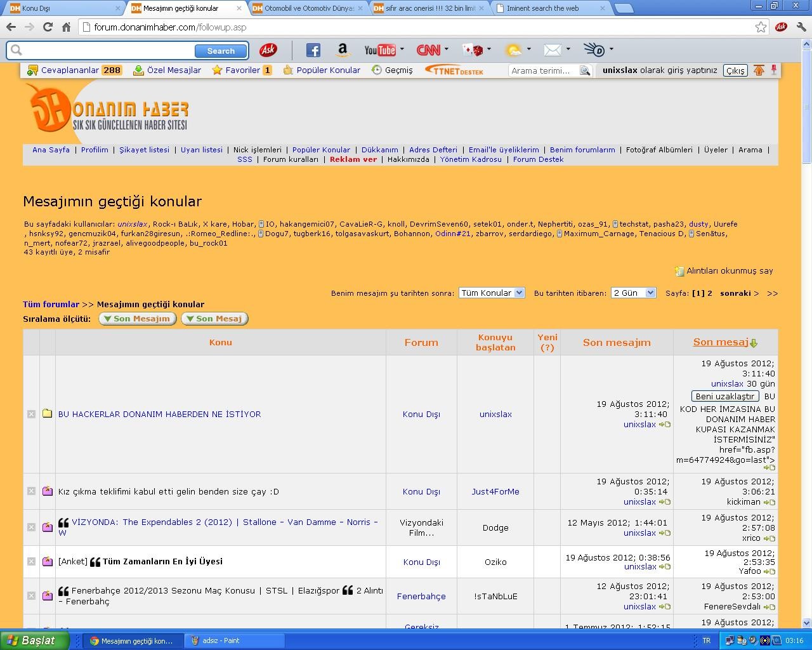Open the 2 Gün date range dropdown
812x650 pixels.
coord(633,293)
